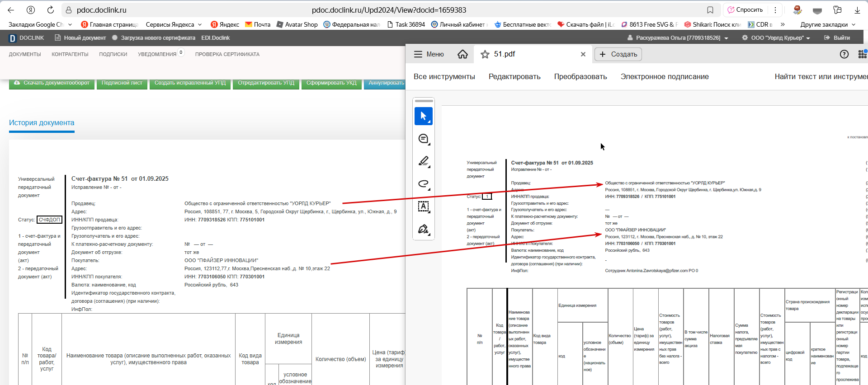
Task: Click ИНН 7709318526 in Doclink document
Action: 211,220
